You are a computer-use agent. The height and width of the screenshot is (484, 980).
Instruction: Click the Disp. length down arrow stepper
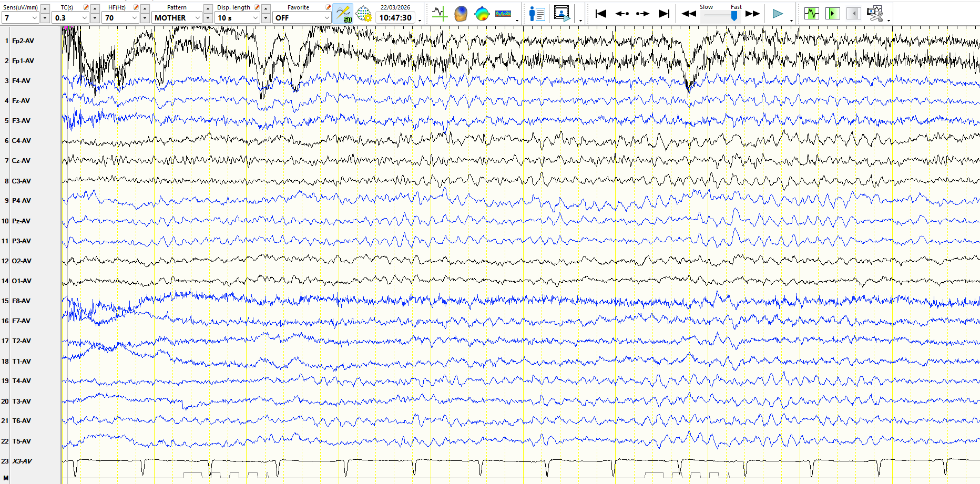[x=266, y=18]
